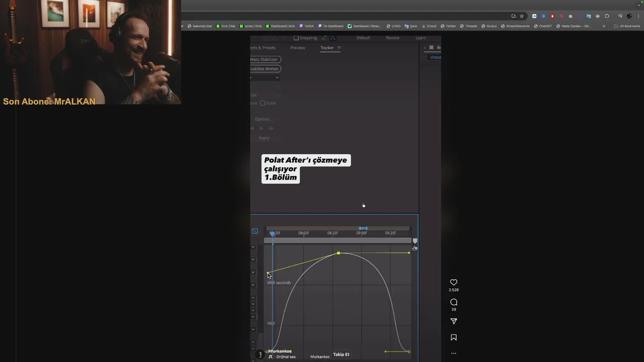
Task: Click the Options... button in Tracker
Action: [263, 119]
